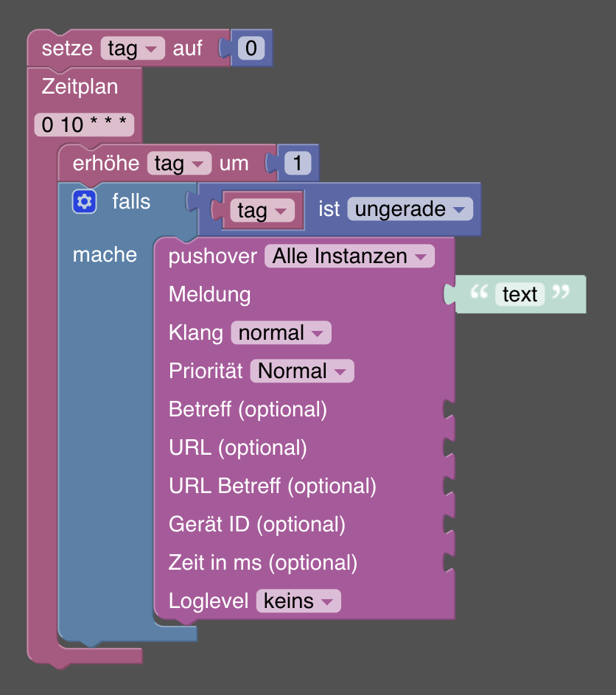Edit the number 0 value field
Image resolution: width=616 pixels, height=695 pixels.
[x=251, y=49]
